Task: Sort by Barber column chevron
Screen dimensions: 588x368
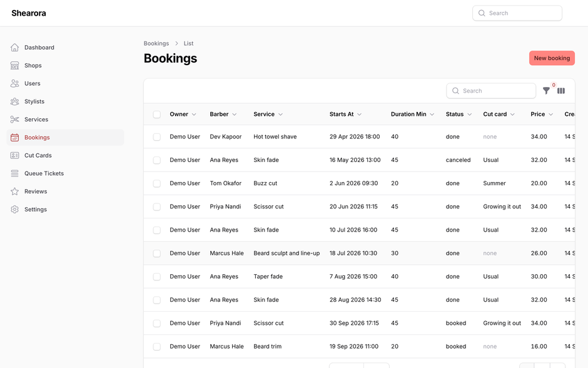Action: click(x=235, y=115)
